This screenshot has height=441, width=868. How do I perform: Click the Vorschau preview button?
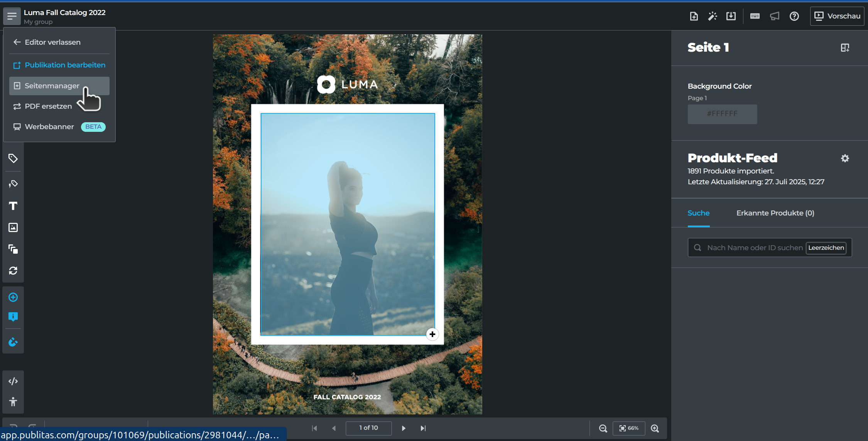(837, 16)
